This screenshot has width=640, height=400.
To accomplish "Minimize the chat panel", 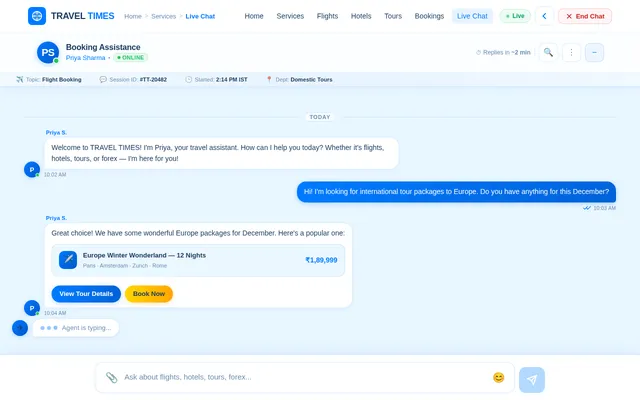I will 594,52.
